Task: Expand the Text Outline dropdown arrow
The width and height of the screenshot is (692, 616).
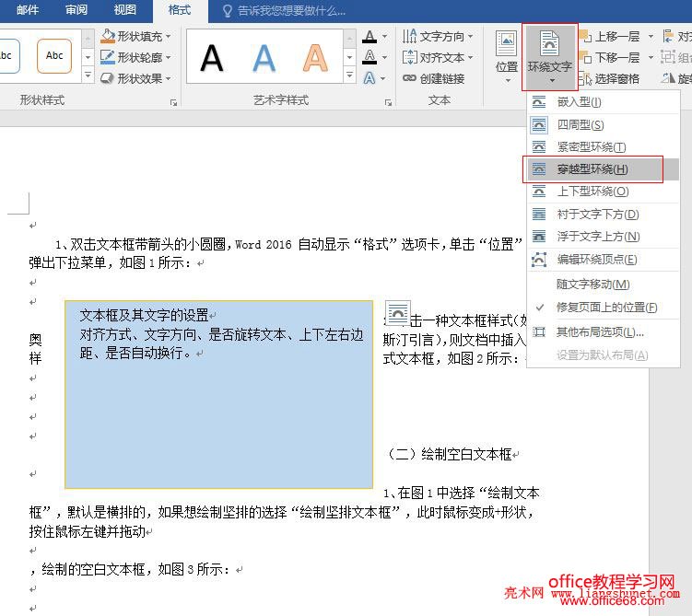Action: [384, 58]
